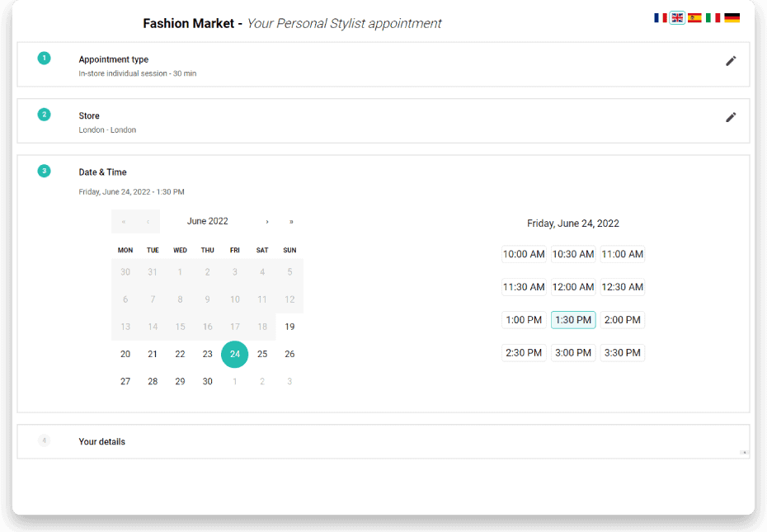
Task: Jump forward a year double arrow
Action: coord(291,222)
